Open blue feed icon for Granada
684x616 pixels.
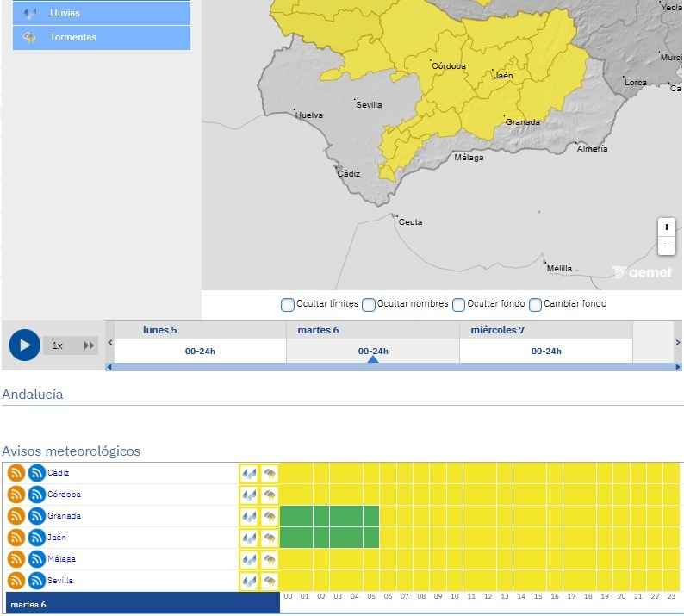click(37, 516)
